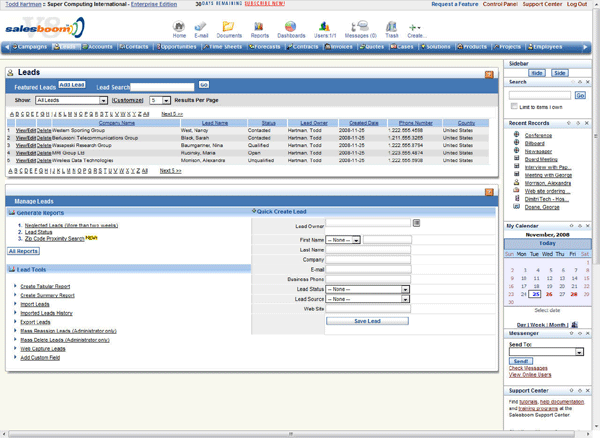The image size is (600, 438).
Task: Switch to the Campaigns tab
Action: pyautogui.click(x=29, y=47)
